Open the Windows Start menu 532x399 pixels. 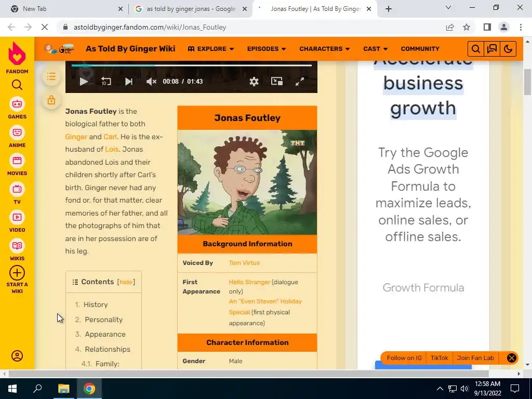[x=12, y=389]
